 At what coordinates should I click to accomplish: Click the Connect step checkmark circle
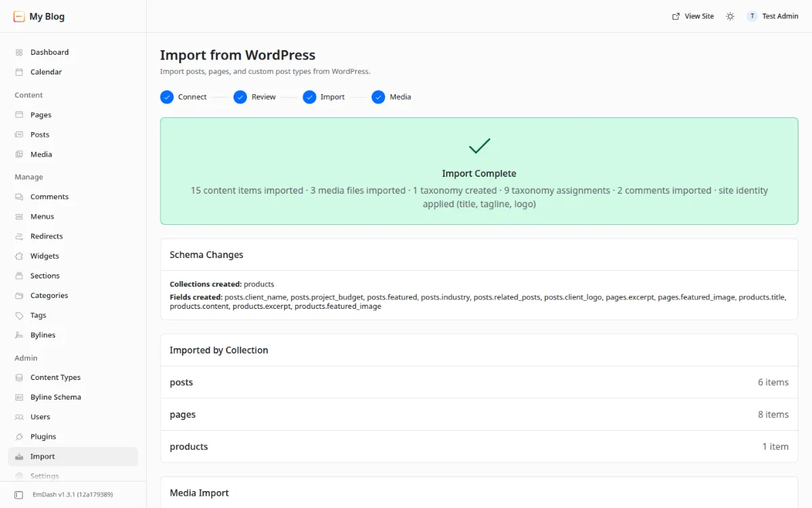tap(167, 97)
